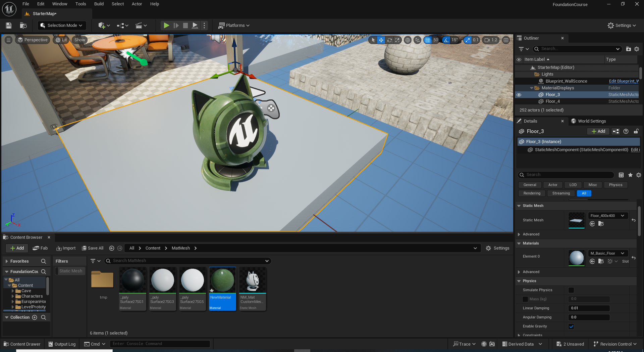644x352 pixels.
Task: Click the M_Basic_Floor material sphere thumbnail
Action: 577,258
